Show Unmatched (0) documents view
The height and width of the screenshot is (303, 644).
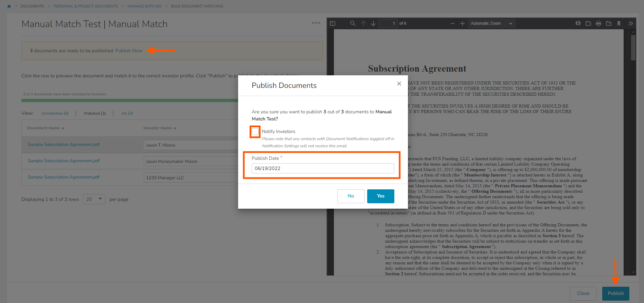(55, 113)
